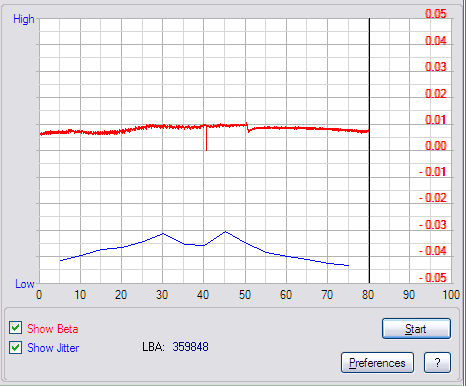The image size is (466, 386).
Task: Click the Start button
Action: (416, 329)
